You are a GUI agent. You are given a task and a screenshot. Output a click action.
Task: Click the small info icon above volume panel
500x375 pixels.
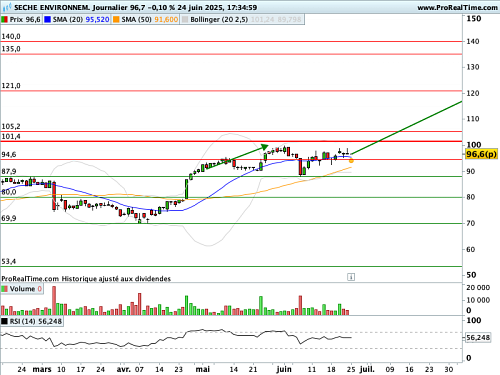[x=351, y=277]
